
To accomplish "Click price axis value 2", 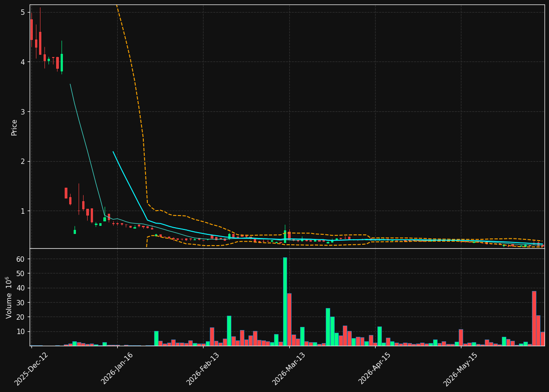I will [22, 161].
